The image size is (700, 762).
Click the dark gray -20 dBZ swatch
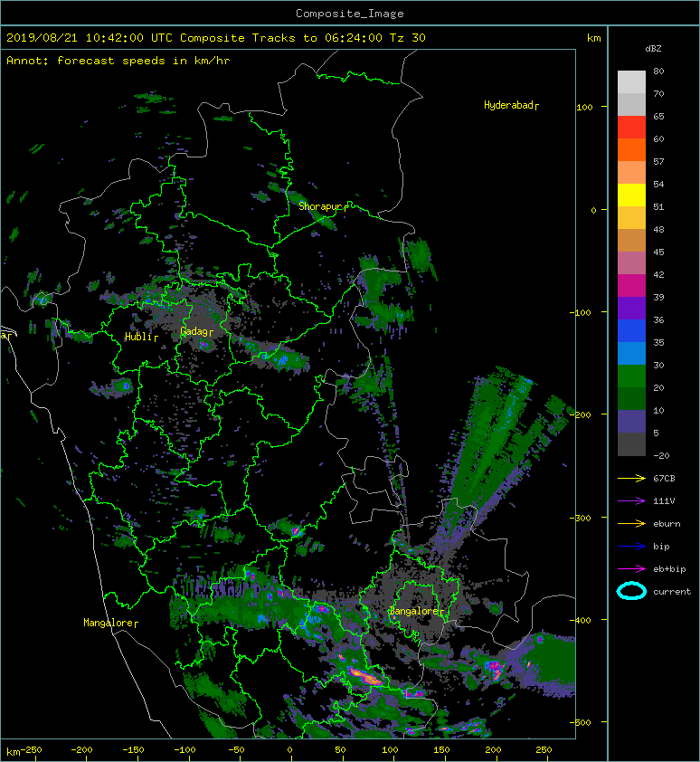coord(631,444)
